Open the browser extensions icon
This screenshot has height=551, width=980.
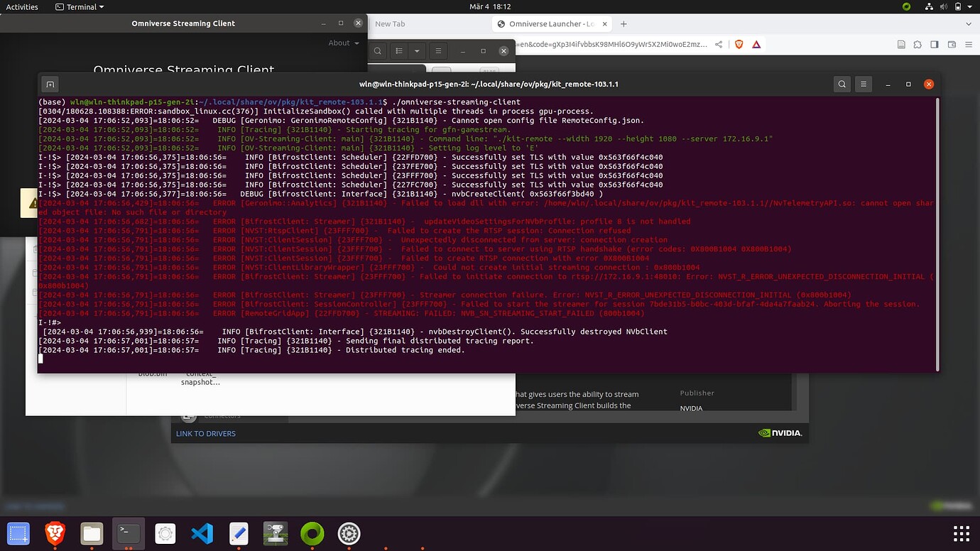(x=918, y=44)
